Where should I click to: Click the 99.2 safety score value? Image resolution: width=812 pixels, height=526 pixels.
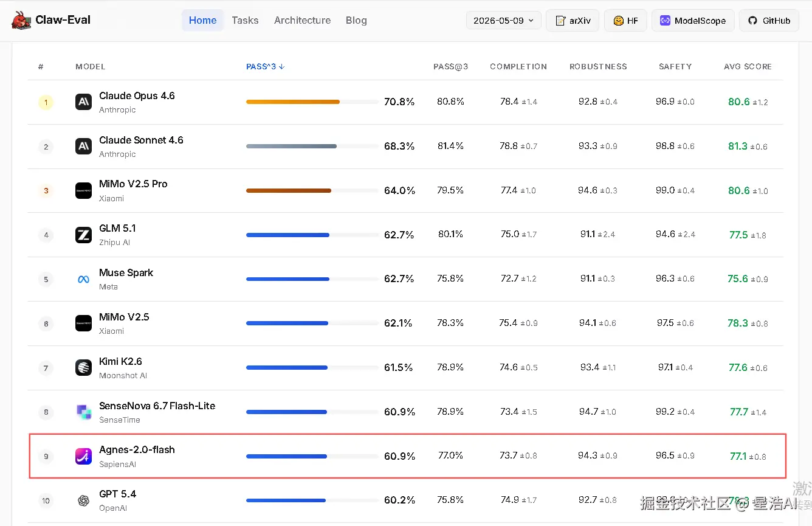pos(665,412)
